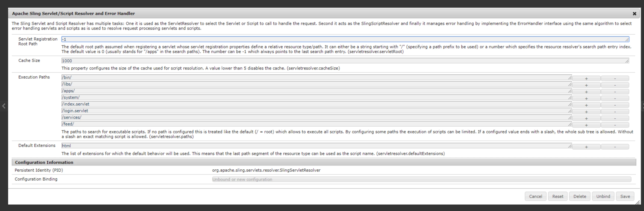Screen dimensions: 644x211
Task: Add entry after /index.servlet path
Action: (586, 105)
